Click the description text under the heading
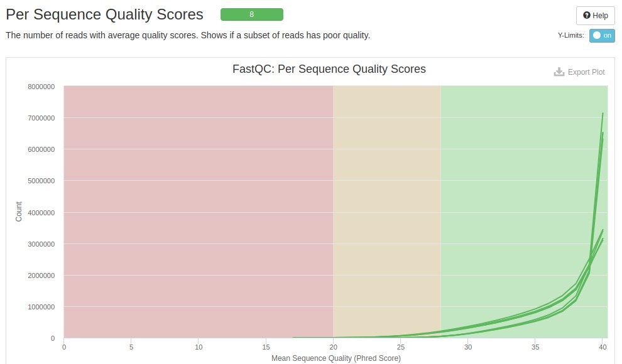The width and height of the screenshot is (622, 364). pyautogui.click(x=187, y=35)
